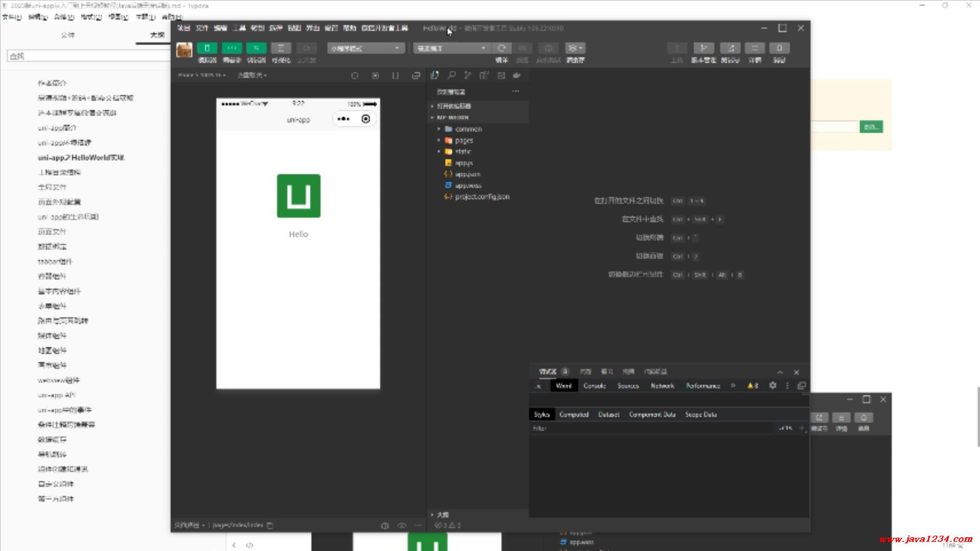This screenshot has width=980, height=551.
Task: Click the uni-app green logo image
Action: (299, 196)
